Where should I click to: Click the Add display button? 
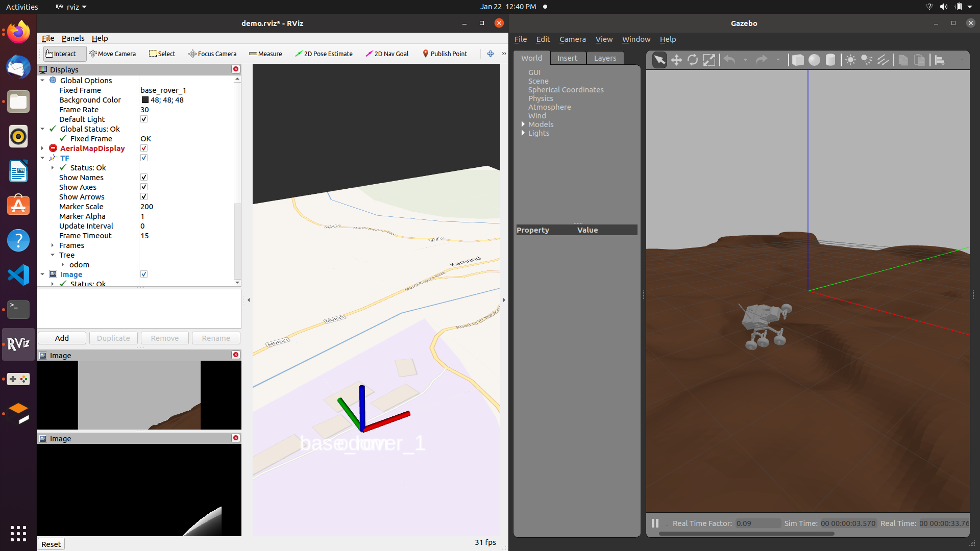point(62,338)
